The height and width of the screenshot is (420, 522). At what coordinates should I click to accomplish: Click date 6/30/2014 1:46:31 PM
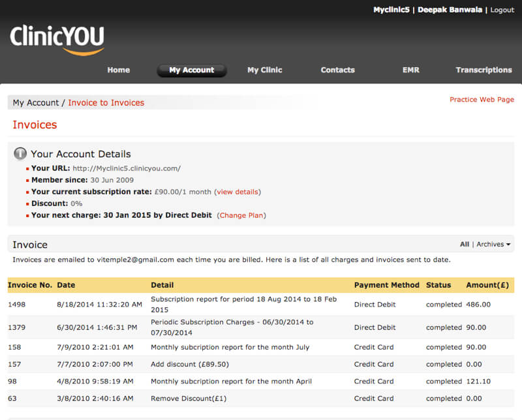[x=97, y=327]
